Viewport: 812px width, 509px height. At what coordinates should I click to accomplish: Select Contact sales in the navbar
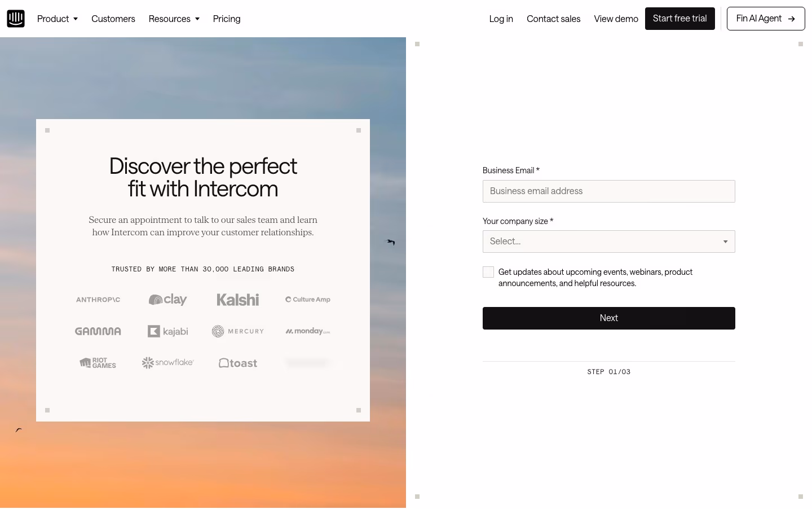554,19
